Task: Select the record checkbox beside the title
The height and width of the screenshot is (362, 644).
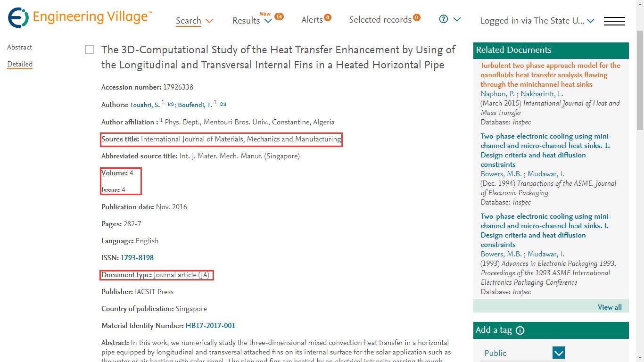Action: pos(90,49)
